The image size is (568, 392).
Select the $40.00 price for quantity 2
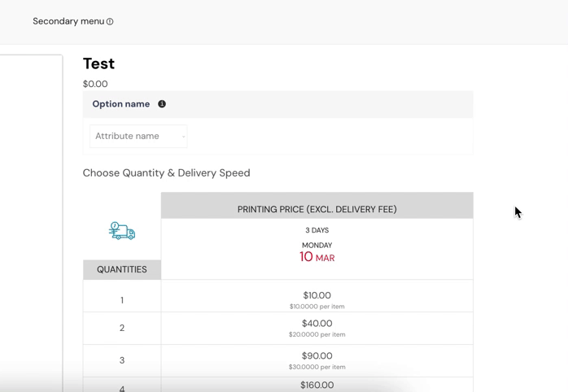coord(317,324)
